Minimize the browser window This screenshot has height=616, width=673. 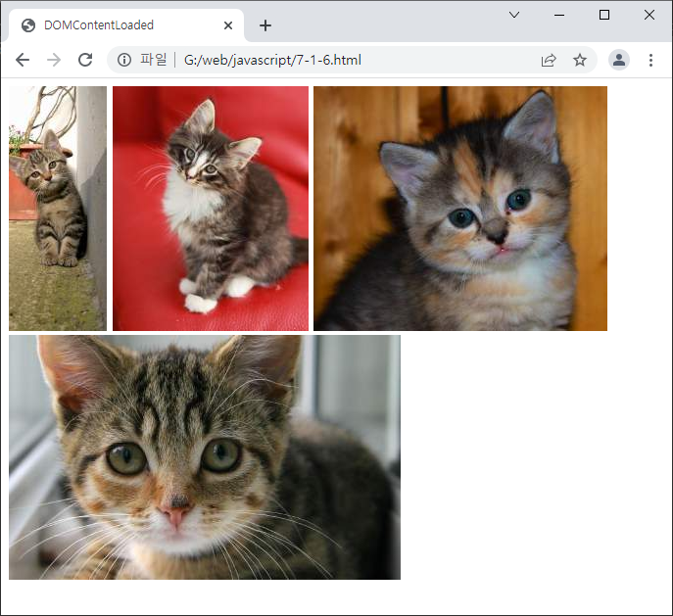pos(559,15)
